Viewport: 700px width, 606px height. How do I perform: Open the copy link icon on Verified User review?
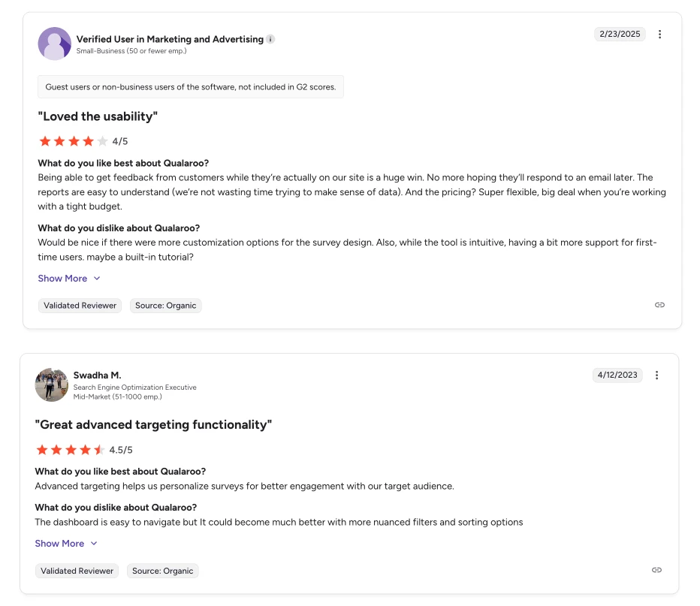click(x=659, y=305)
